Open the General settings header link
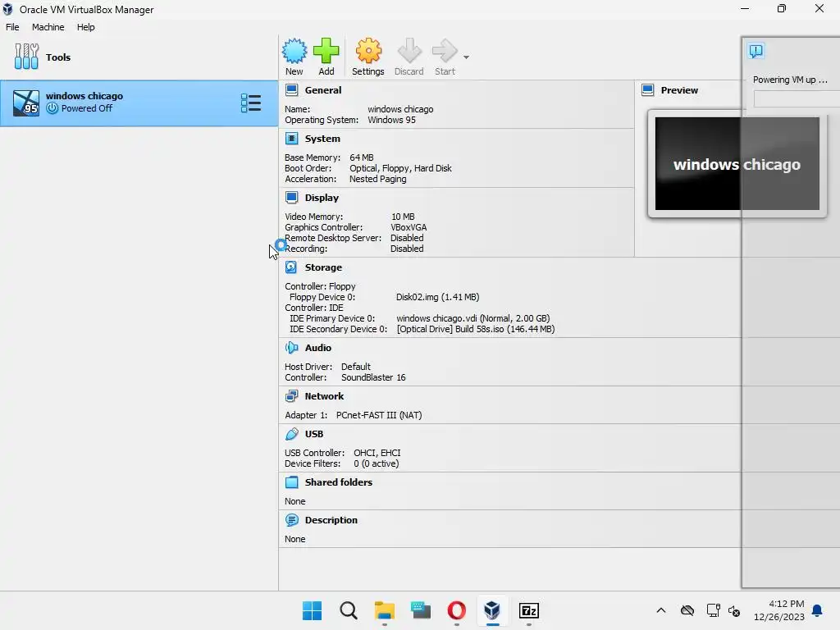Viewport: 840px width, 630px height. pyautogui.click(x=323, y=90)
